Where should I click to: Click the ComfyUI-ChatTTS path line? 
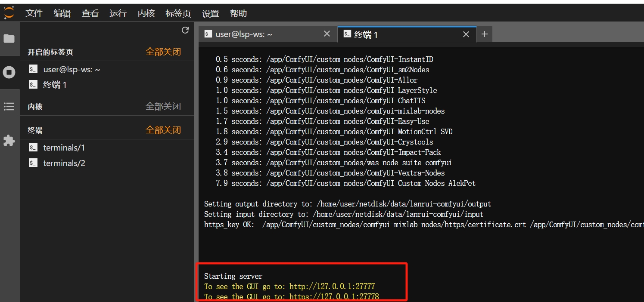click(320, 101)
